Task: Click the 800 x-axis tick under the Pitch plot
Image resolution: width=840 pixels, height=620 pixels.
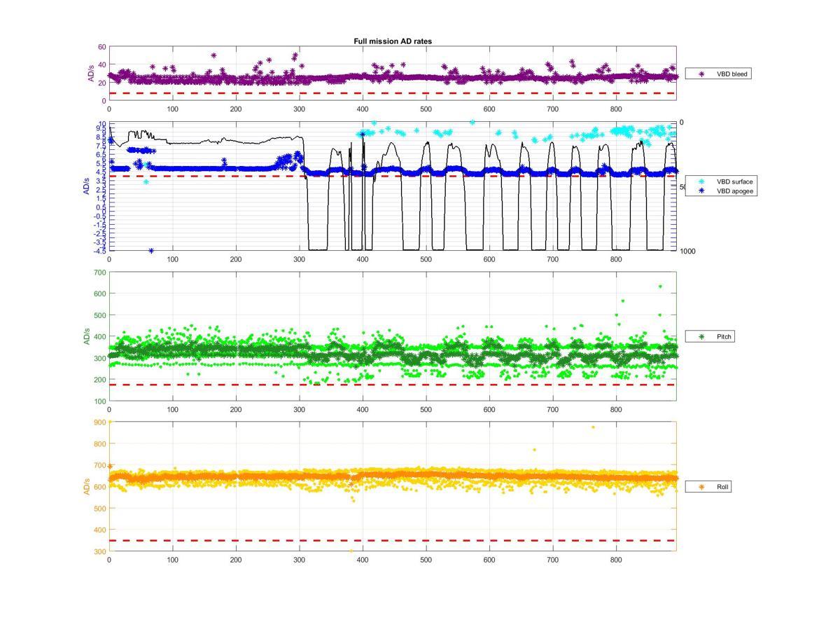Action: [616, 410]
